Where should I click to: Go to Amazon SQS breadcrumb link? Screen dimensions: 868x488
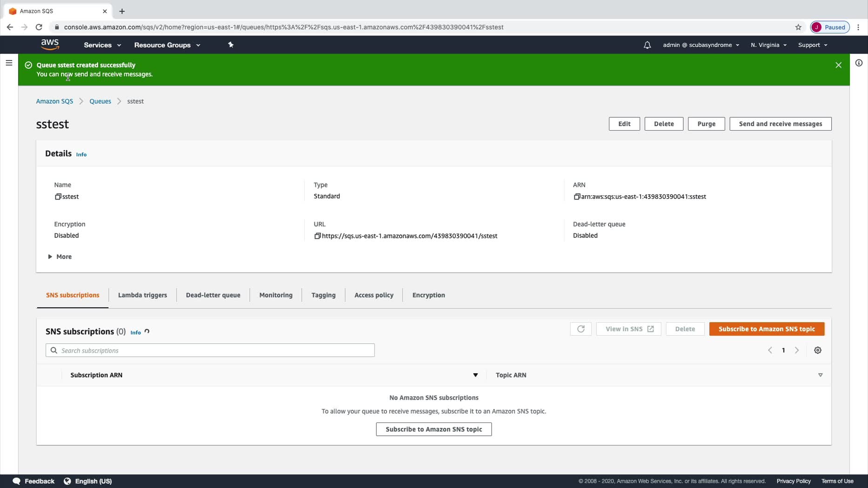tap(54, 101)
